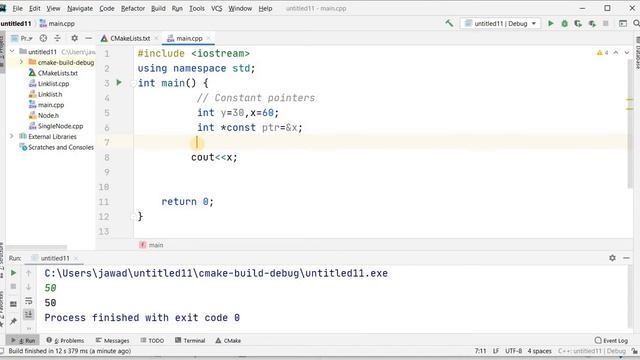Run with coverage from the main toolbar
This screenshot has height=360, width=640.
[578, 24]
